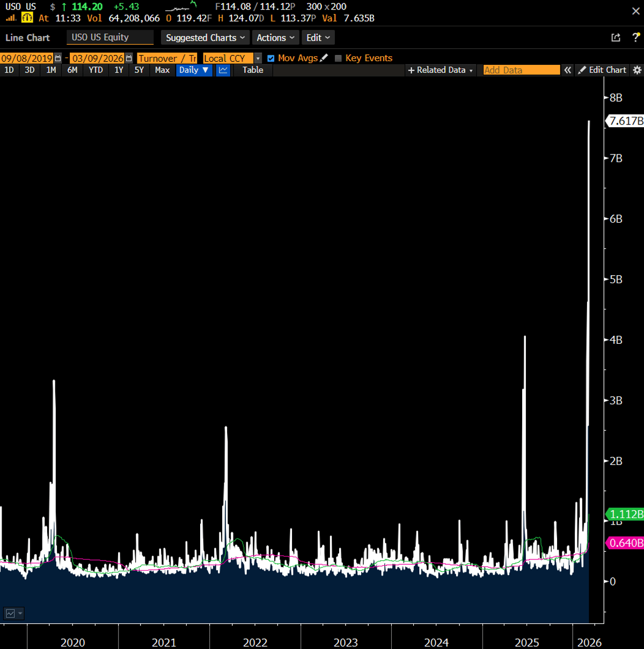Click the pencil icon next to Mov Avgs

click(324, 57)
